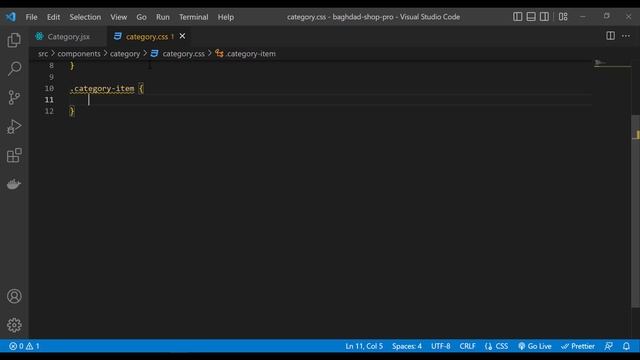Split the editor to the right

tap(610, 36)
